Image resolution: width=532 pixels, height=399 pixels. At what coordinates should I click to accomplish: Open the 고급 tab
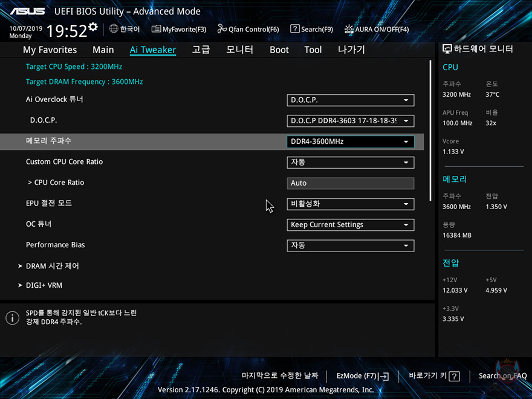(201, 50)
